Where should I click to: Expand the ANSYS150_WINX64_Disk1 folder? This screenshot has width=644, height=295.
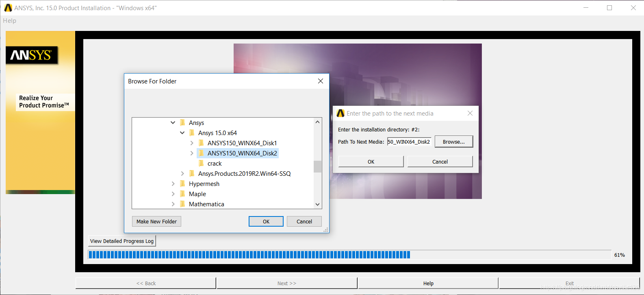192,143
